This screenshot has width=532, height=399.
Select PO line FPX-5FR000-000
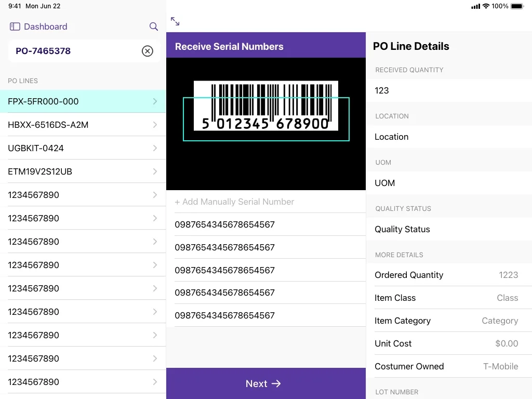pyautogui.click(x=83, y=101)
